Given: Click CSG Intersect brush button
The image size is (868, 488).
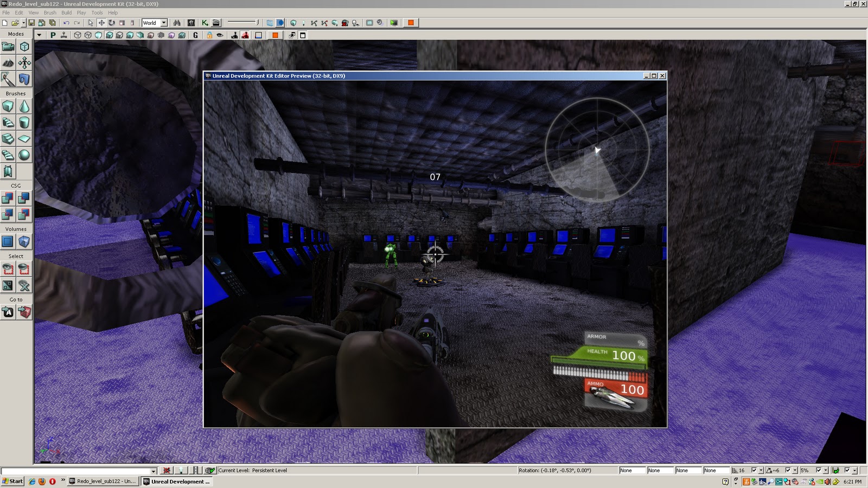Looking at the screenshot, I should pos(8,215).
